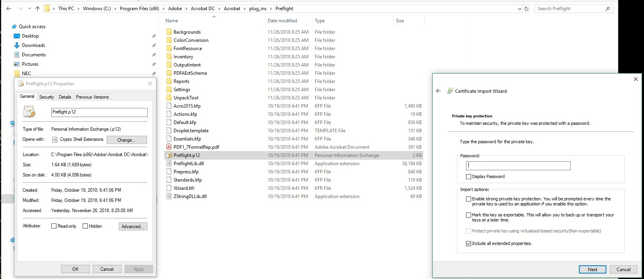
Task: Click Cancel in Preflight.p12 Properties
Action: click(107, 269)
